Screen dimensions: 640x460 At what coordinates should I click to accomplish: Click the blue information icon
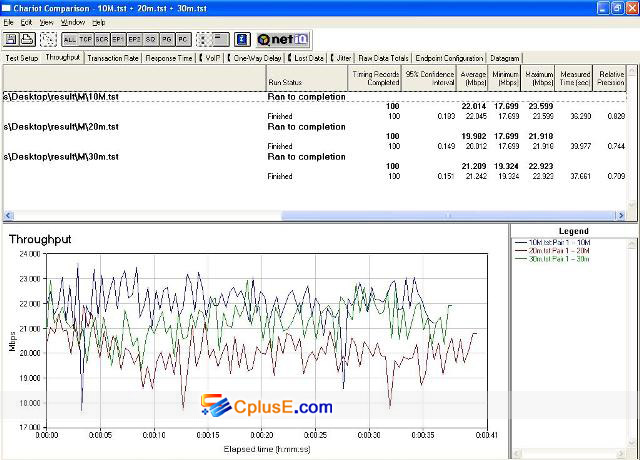point(242,40)
